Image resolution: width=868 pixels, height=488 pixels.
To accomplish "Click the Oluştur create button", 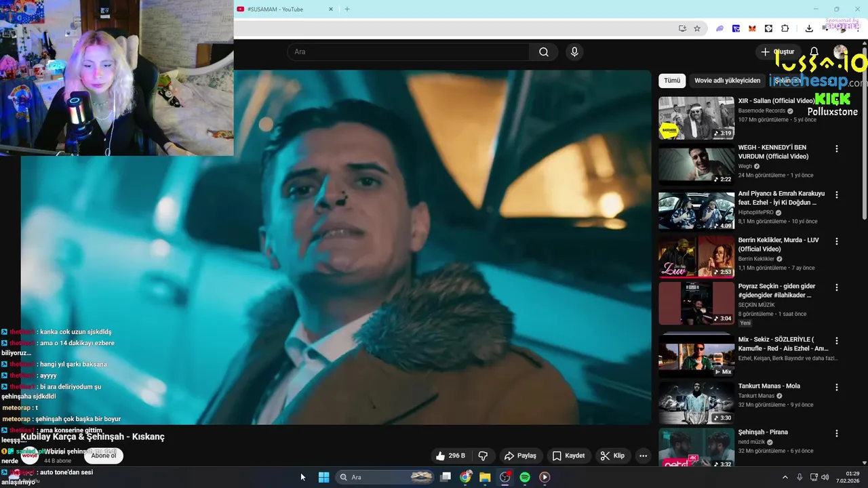I will (777, 52).
